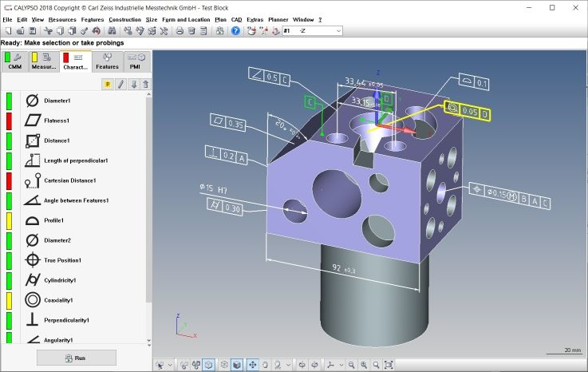588x372 pixels.
Task: Expand dropdown arrow beside the lamp view icon
Action: coord(288,365)
